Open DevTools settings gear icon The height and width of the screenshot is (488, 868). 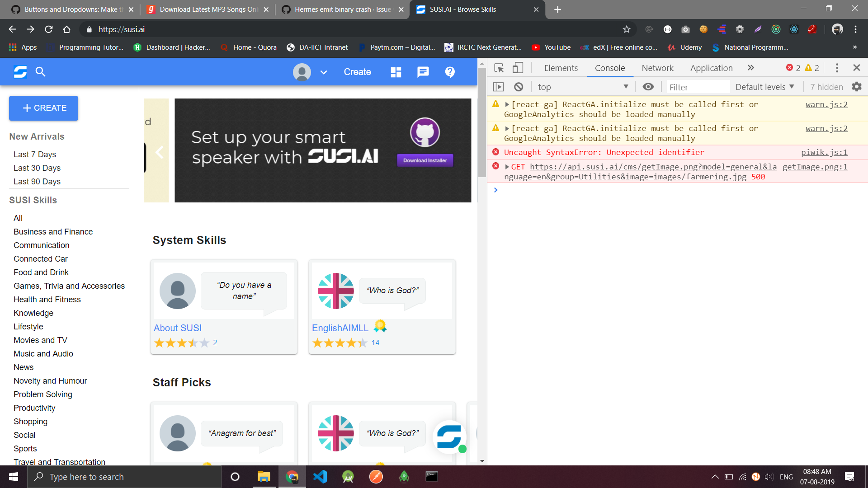[857, 86]
